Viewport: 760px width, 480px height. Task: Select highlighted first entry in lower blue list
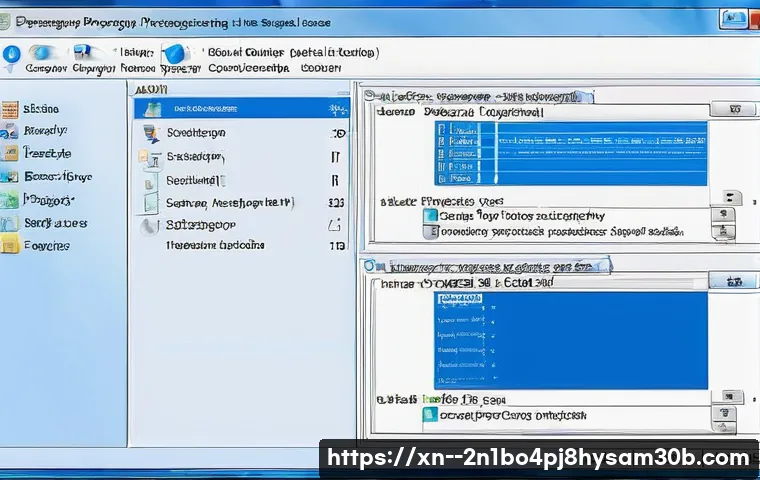(459, 297)
